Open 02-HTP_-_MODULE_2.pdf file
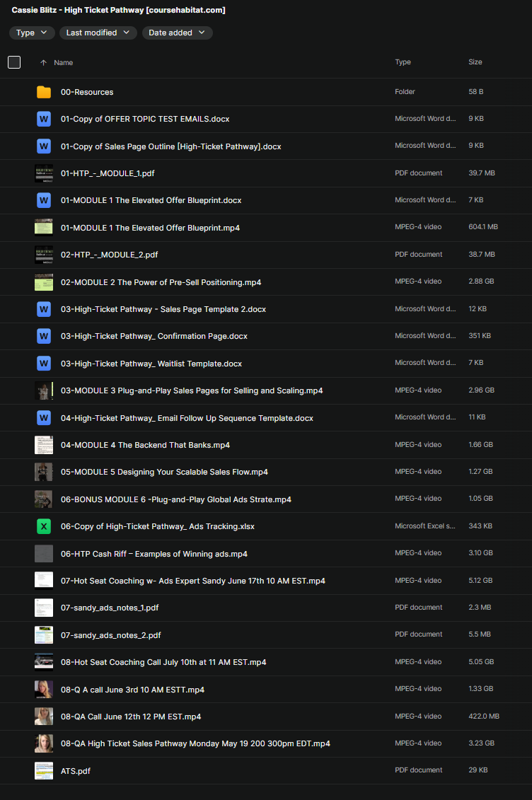Screen dimensions: 532x800 pos(109,255)
